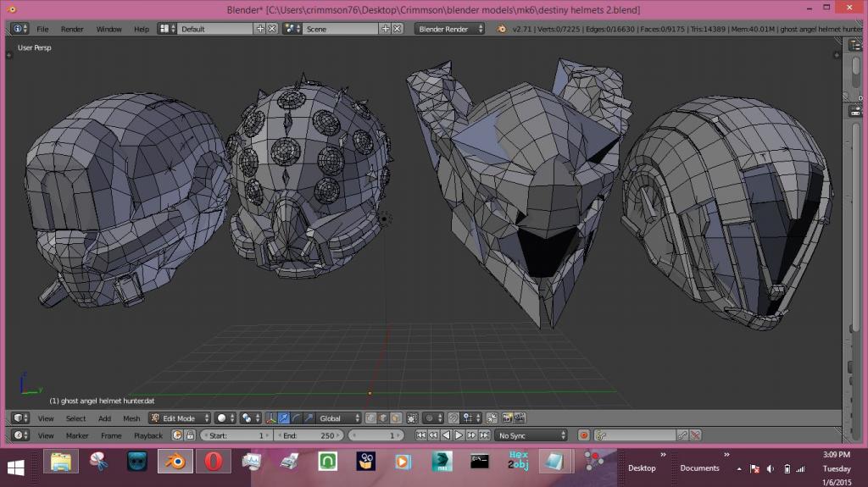This screenshot has width=868, height=487.
Task: Open the Select menu
Action: coord(75,418)
